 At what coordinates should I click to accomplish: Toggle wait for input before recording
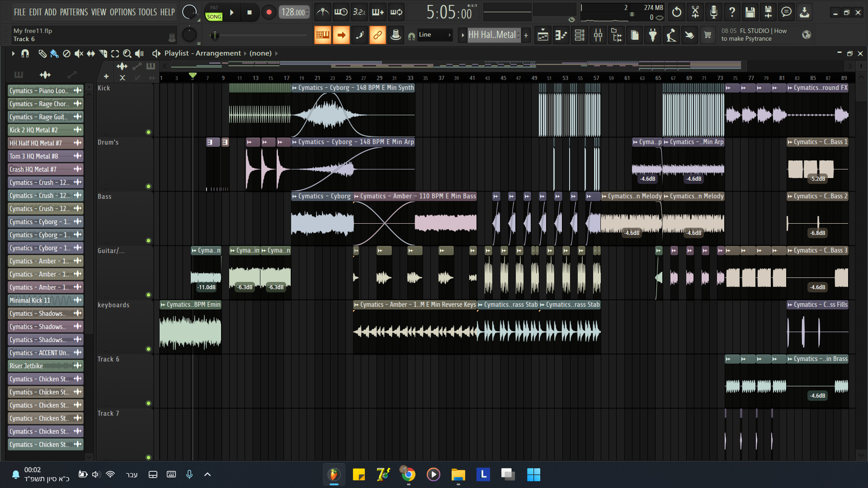pos(341,12)
